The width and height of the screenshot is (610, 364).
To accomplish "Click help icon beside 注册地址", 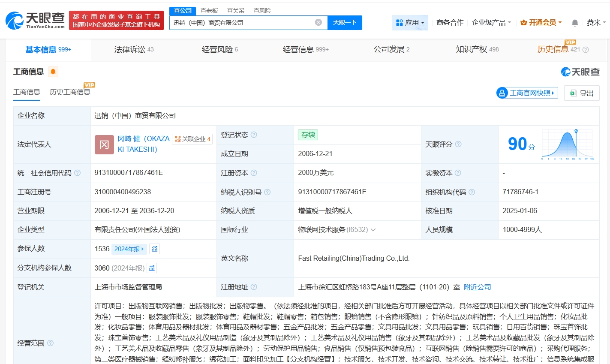I will coord(254,287).
